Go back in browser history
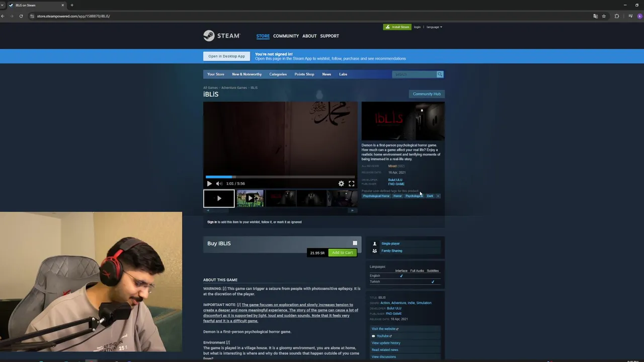 pyautogui.click(x=3, y=16)
